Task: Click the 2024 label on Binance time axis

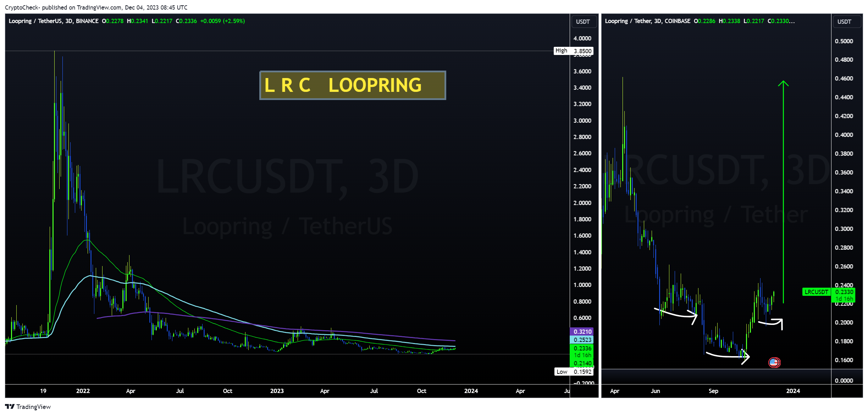Action: (471, 391)
